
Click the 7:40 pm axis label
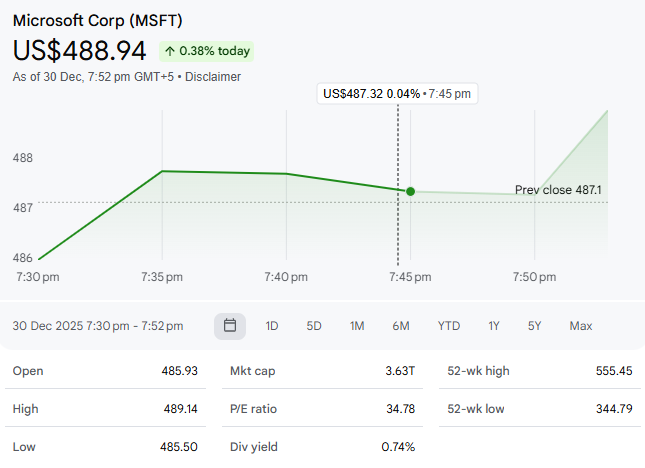click(x=286, y=277)
